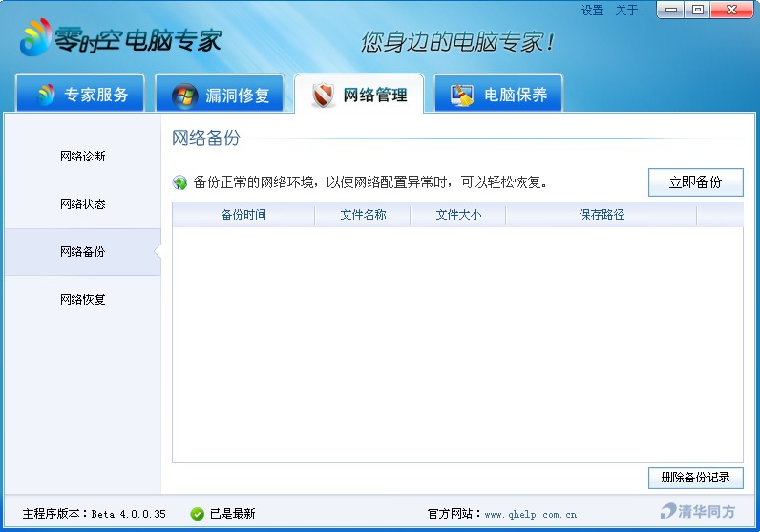The width and height of the screenshot is (760, 532).
Task: Click the Windows logo icon on 漏洞修复
Action: pyautogui.click(x=184, y=96)
